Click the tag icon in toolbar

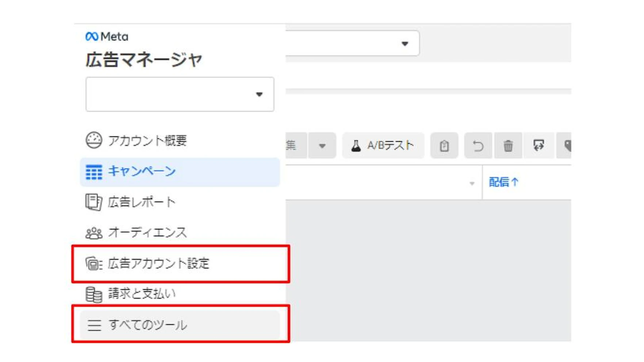[x=564, y=146]
